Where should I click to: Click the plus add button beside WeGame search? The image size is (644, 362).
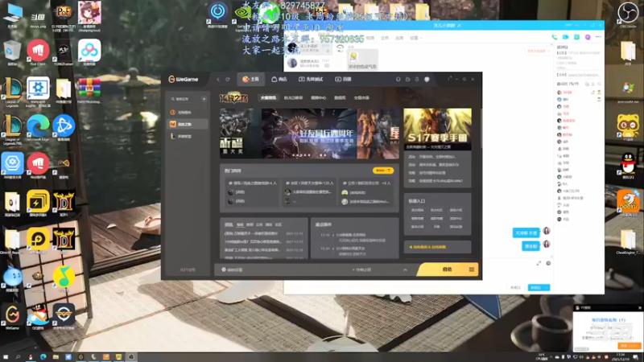(204, 99)
